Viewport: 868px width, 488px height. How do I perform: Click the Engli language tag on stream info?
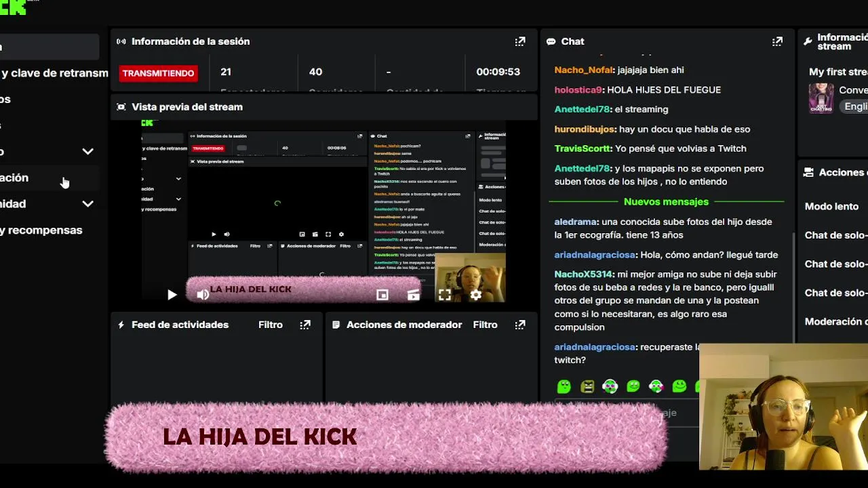pos(855,106)
